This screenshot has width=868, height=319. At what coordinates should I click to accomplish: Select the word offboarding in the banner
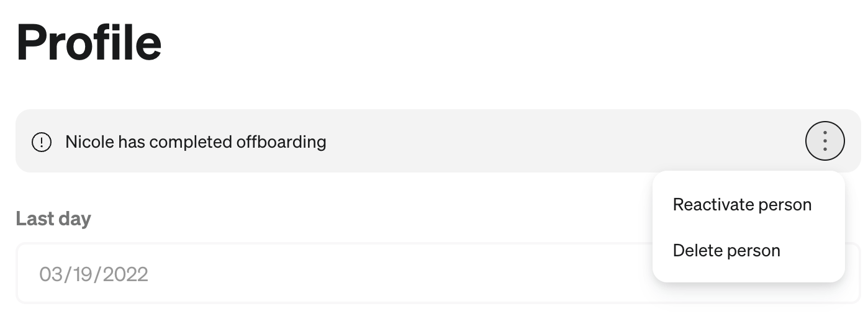[x=281, y=142]
